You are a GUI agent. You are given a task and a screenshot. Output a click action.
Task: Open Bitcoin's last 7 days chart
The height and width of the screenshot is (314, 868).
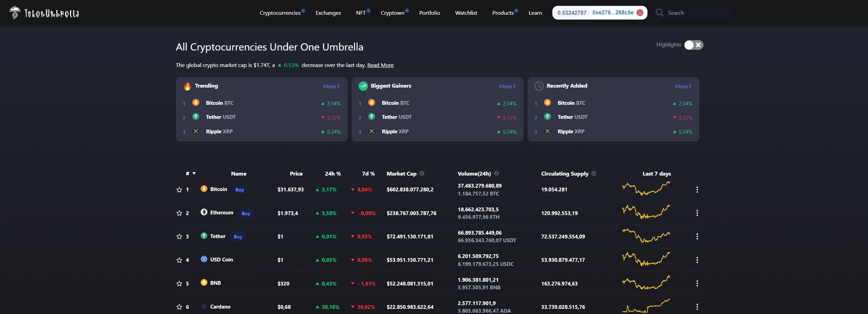[646, 189]
